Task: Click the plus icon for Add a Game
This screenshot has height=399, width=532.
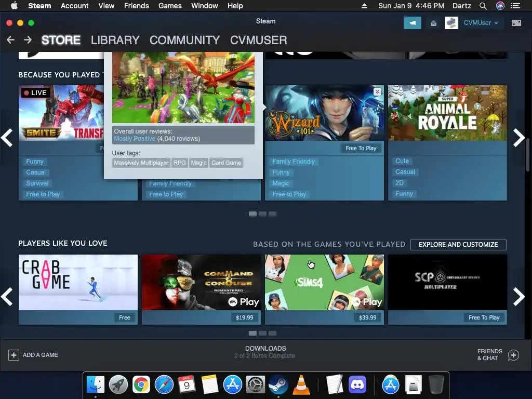Action: tap(14, 355)
